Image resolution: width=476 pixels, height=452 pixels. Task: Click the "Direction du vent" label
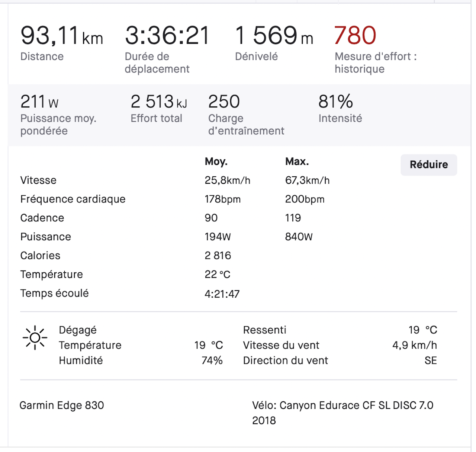point(285,360)
